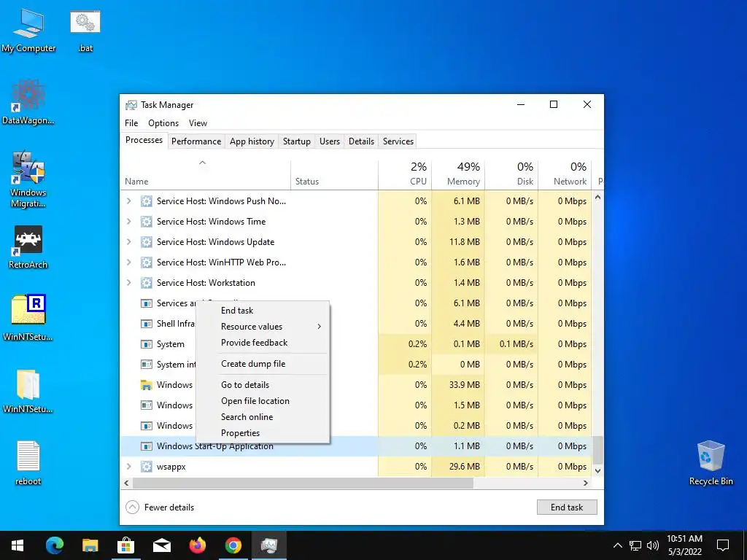Sort processes by Disk column

tap(511, 174)
